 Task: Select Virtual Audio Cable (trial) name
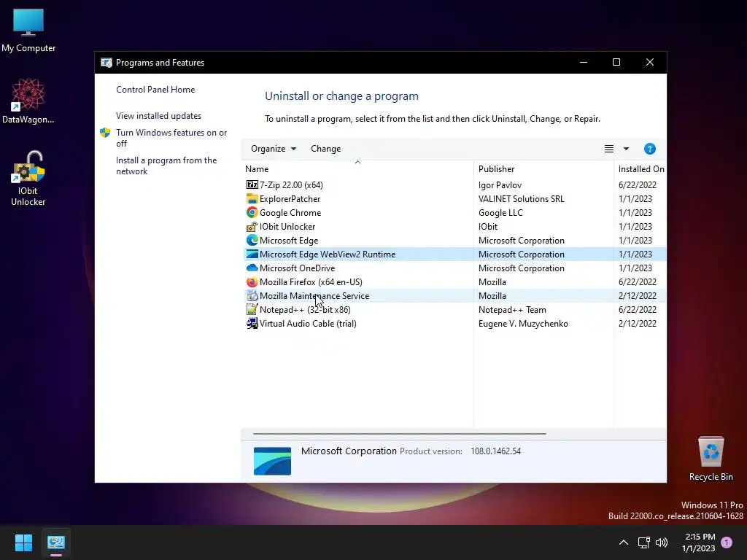point(308,323)
